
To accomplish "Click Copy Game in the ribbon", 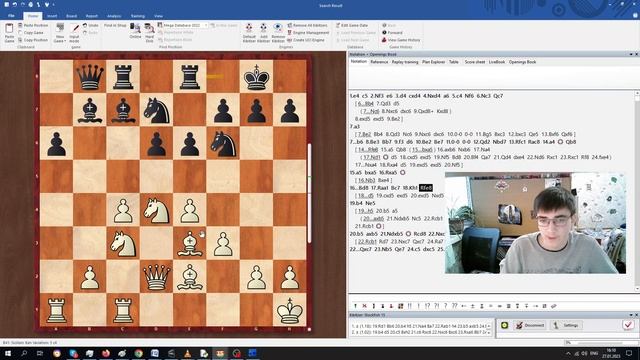I will (x=31, y=33).
